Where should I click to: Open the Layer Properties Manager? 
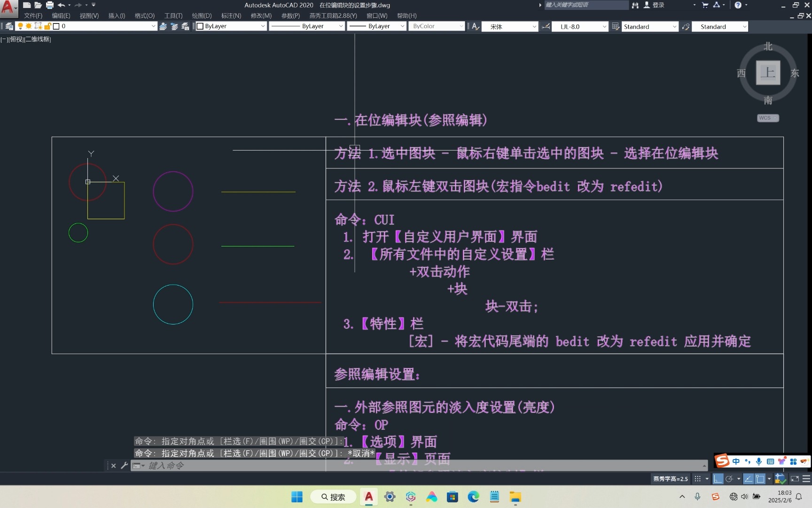click(x=8, y=26)
